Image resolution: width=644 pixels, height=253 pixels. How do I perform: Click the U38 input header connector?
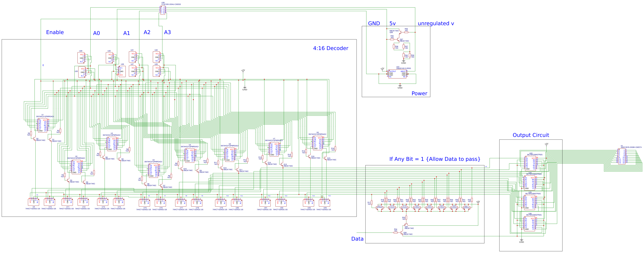(163, 10)
